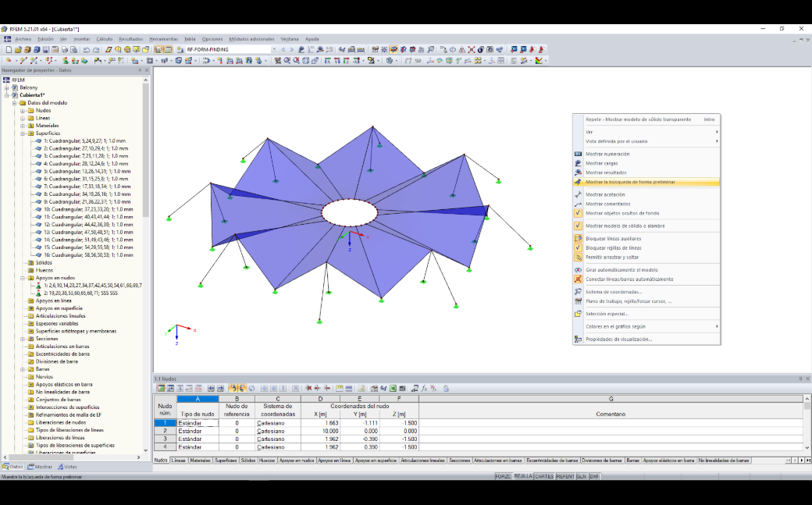The image size is (812, 505).
Task: Select surface '1: Cuadrangular; 5,24,9,27'
Action: click(84, 140)
